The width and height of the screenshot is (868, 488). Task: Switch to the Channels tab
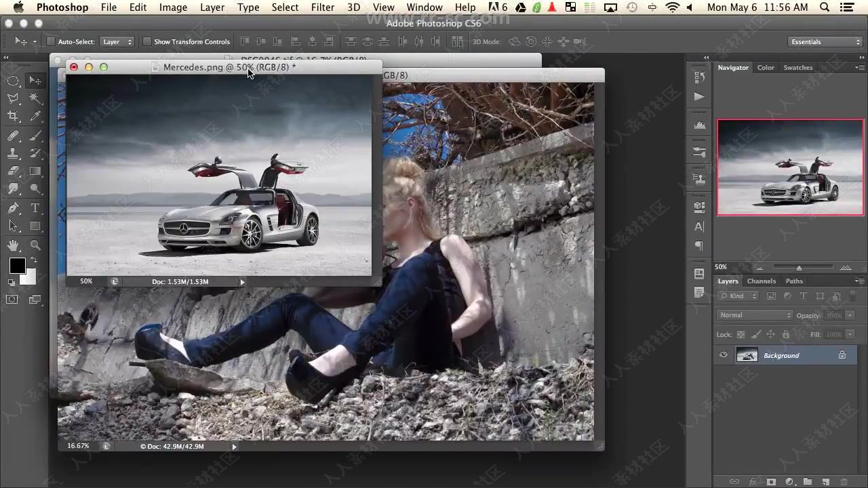point(761,281)
